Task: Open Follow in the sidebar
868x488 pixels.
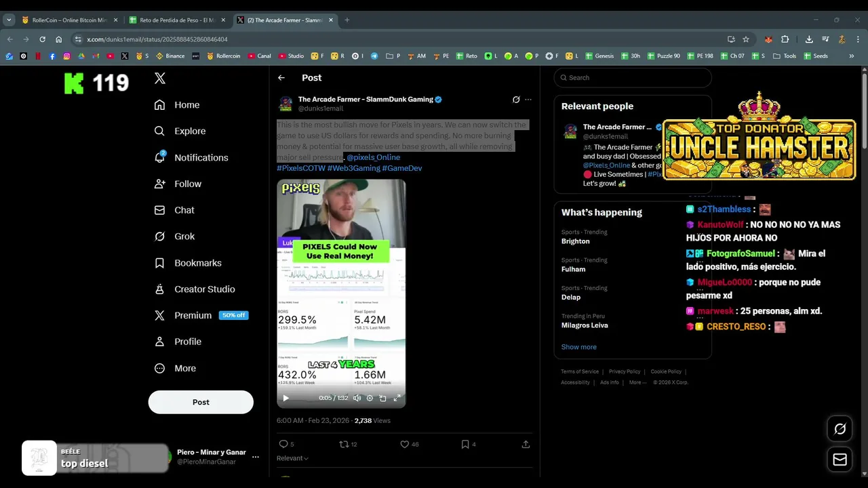Action: (178, 184)
